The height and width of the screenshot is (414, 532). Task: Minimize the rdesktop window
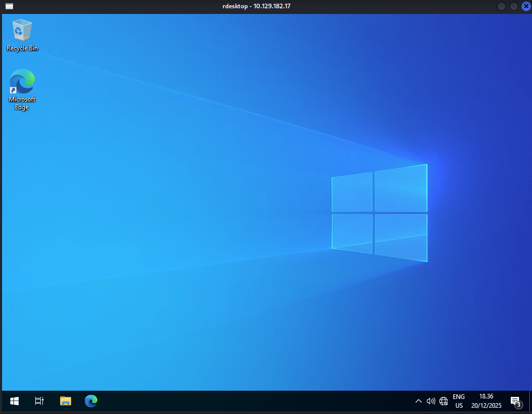click(x=501, y=6)
